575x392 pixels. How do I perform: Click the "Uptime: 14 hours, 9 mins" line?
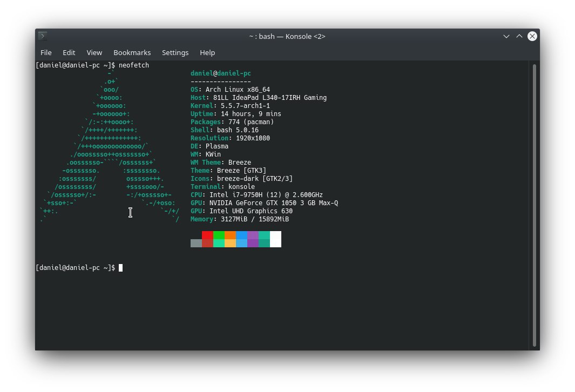coord(236,114)
